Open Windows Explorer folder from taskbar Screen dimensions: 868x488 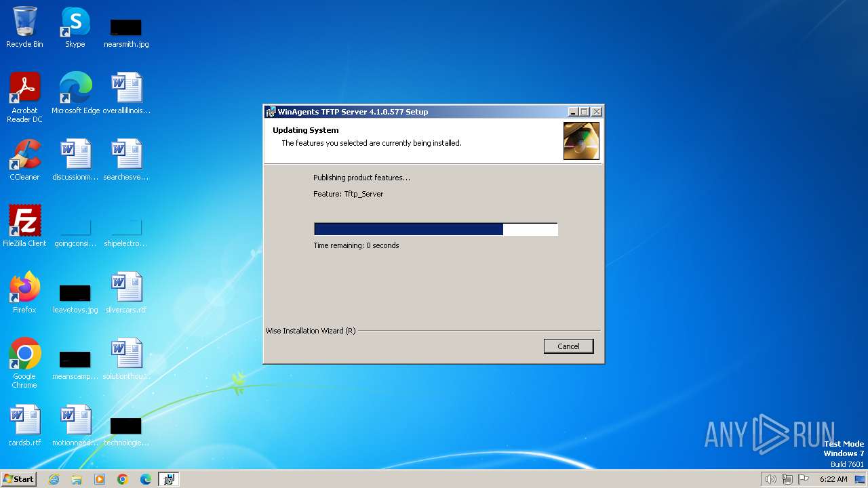click(x=77, y=479)
